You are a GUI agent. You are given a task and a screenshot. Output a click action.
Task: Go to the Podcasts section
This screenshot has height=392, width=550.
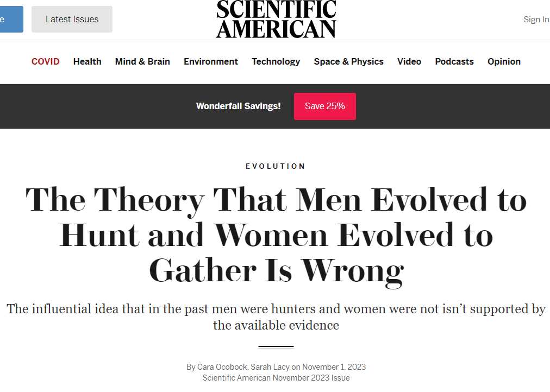[x=454, y=62]
